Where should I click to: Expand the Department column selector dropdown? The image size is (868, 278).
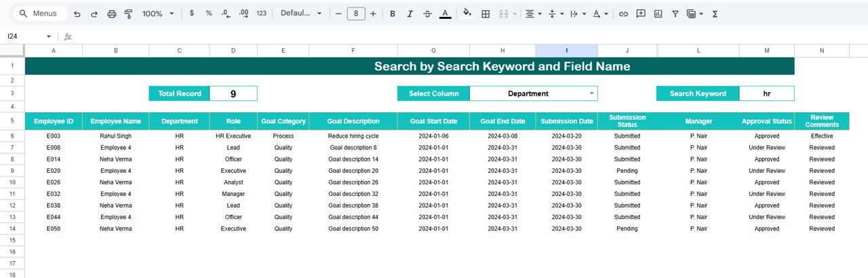[x=591, y=94]
